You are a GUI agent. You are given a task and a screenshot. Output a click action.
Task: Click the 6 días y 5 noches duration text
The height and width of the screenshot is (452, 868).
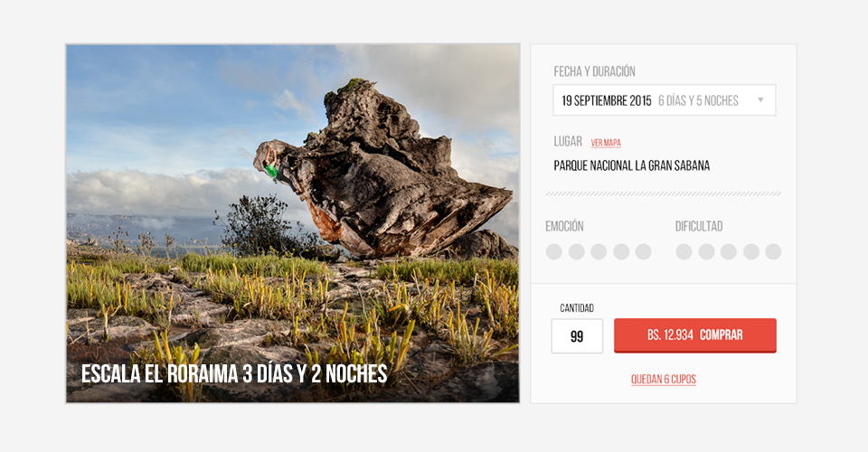698,100
